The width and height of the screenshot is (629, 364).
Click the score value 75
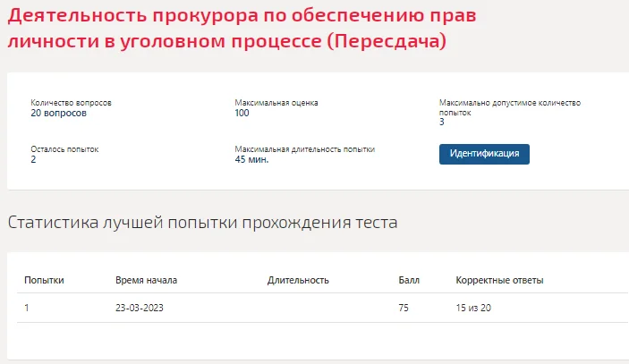point(404,308)
